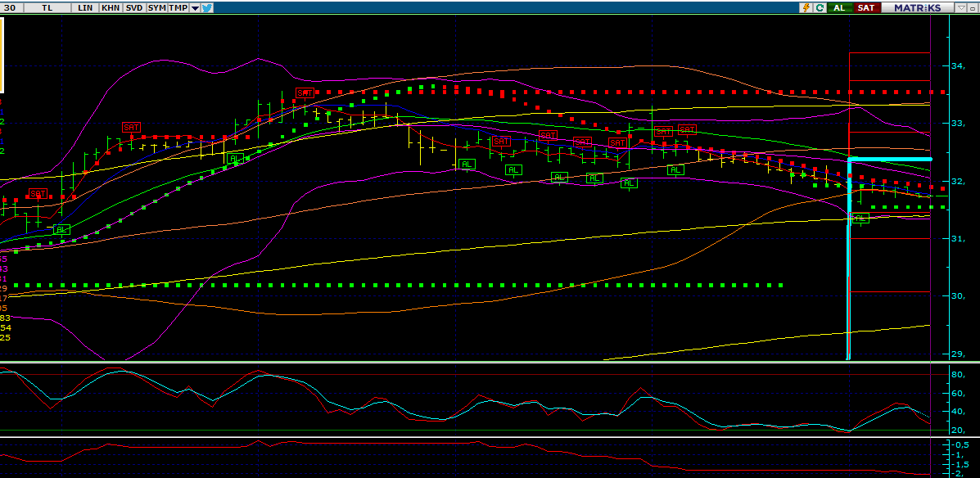This screenshot has width=980, height=478.
Task: Click the leftmost SAT signal marker
Action: click(x=38, y=194)
